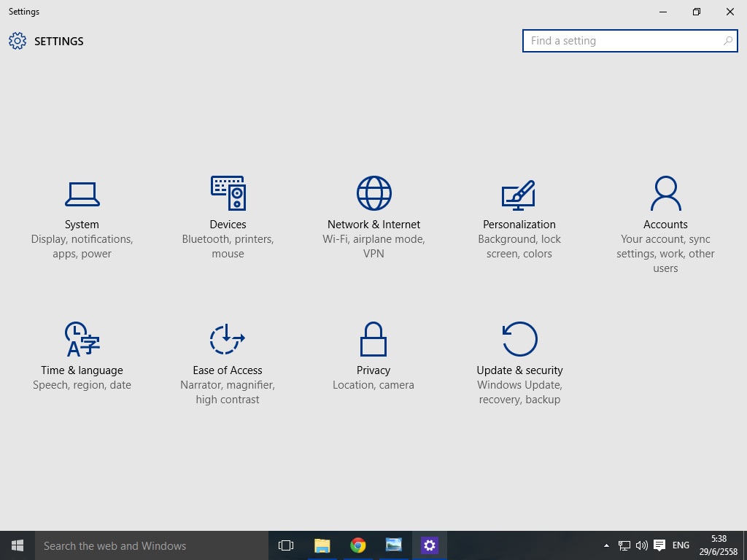Click 'Background, lock screen, colors' description
Screen dimensions: 747x560
click(x=519, y=246)
